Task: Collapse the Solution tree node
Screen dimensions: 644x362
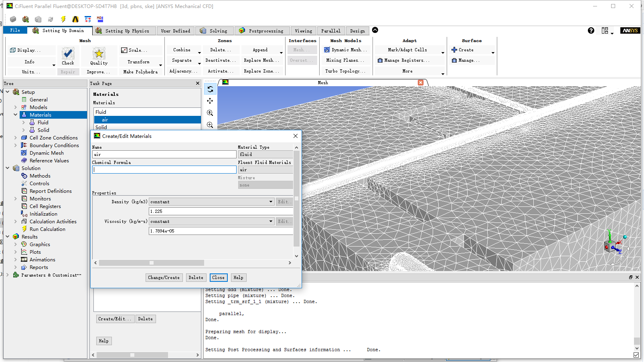Action: 8,168
